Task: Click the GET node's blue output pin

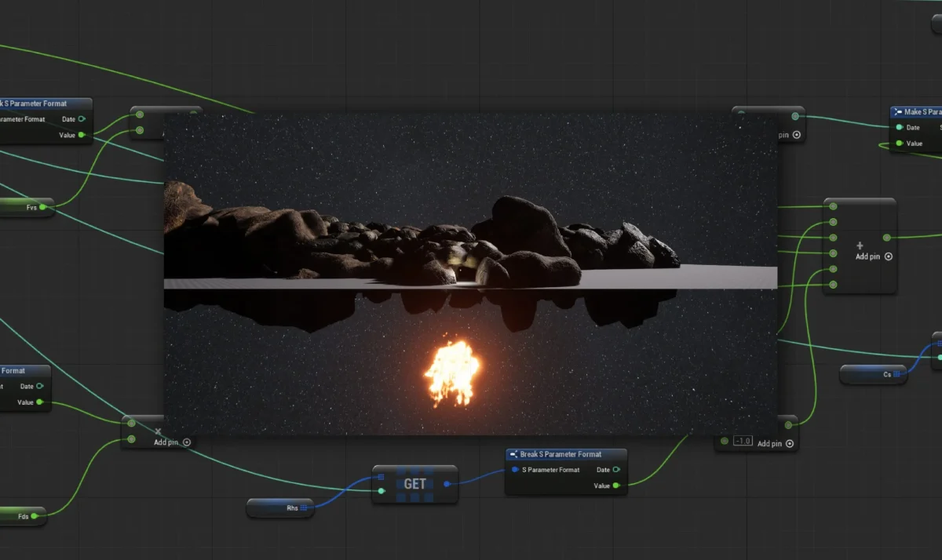Action: tap(447, 483)
